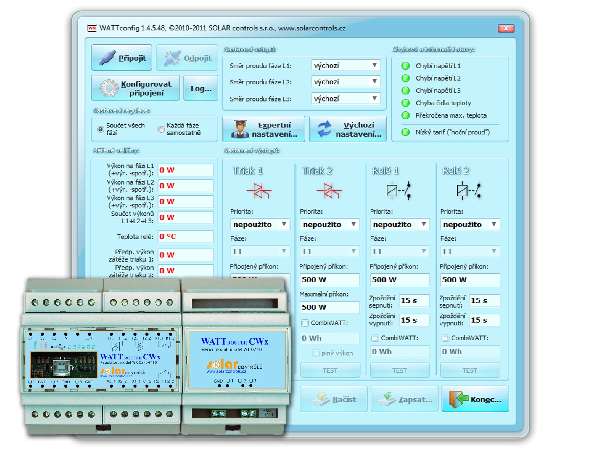Click the Načíst button icon
The height and width of the screenshot is (457, 600).
pos(322,399)
